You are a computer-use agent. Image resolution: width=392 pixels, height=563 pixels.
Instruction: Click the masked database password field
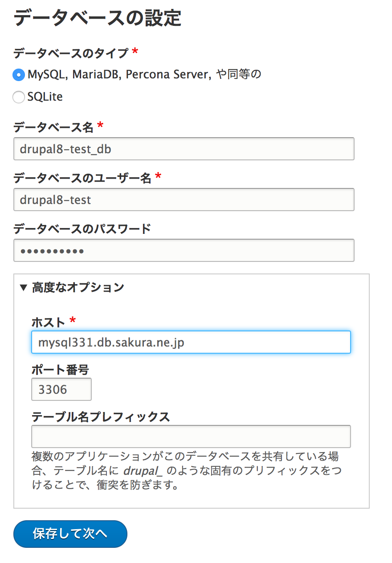click(x=184, y=250)
